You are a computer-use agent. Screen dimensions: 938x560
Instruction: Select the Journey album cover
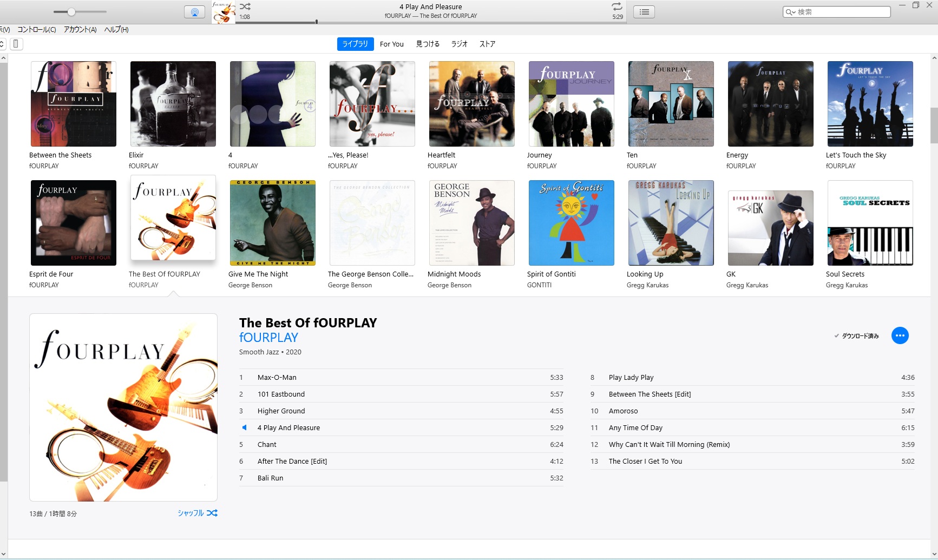coord(572,104)
